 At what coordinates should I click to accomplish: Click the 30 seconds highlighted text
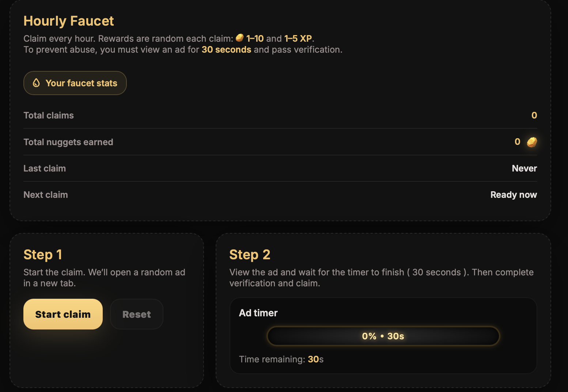(x=226, y=49)
